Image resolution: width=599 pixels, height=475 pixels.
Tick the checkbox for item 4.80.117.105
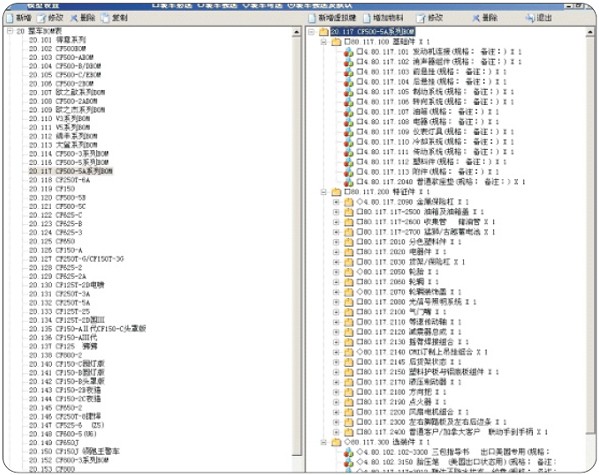359,92
